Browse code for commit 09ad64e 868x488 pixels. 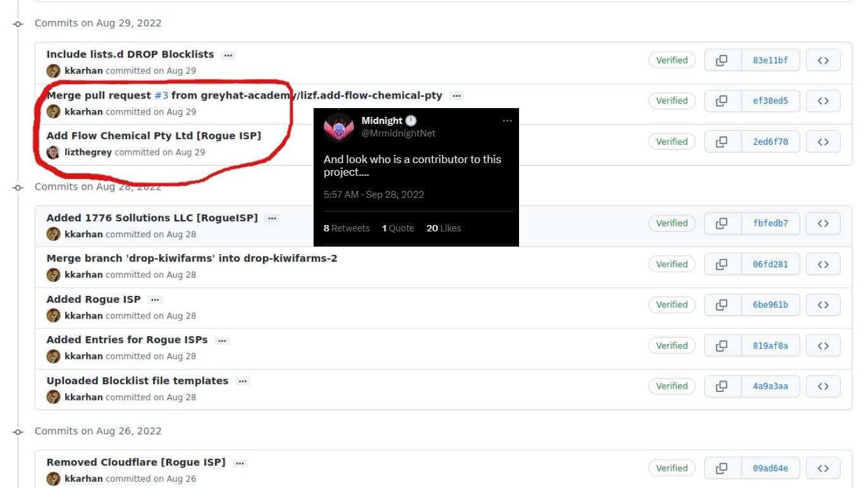click(x=822, y=468)
